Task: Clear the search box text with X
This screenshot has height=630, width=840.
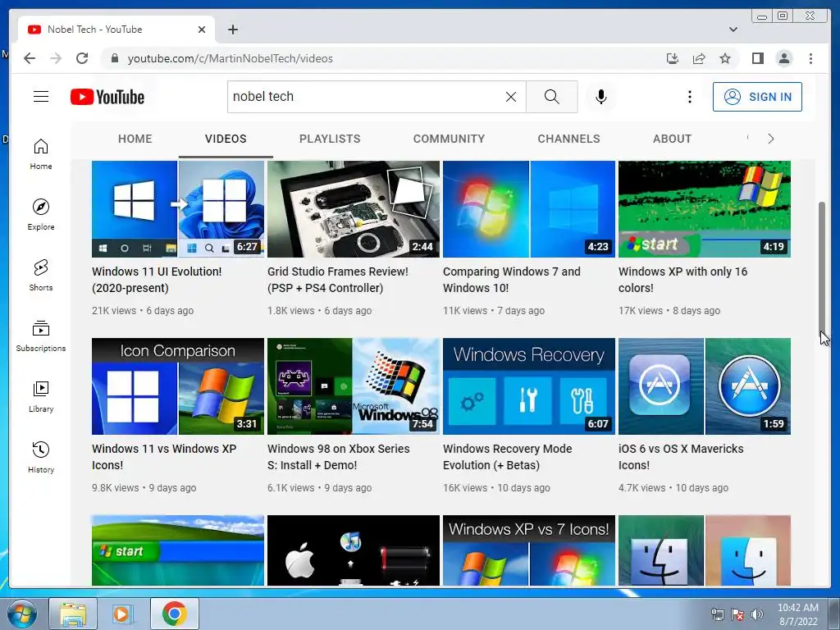Action: tap(511, 97)
